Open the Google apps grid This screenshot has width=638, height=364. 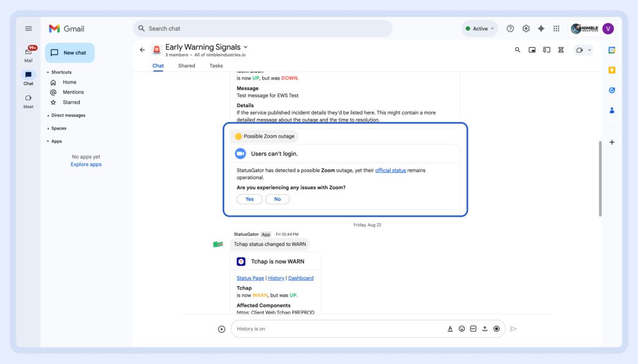(556, 29)
